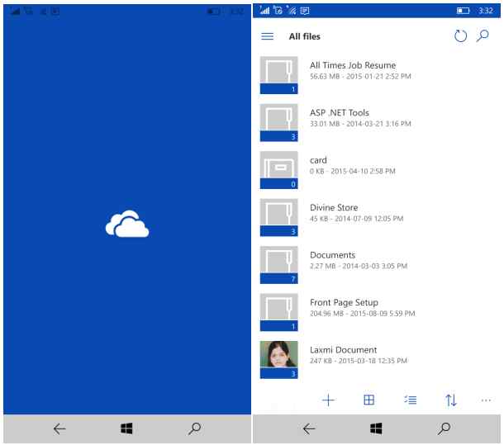Select the card folder name
The height and width of the screenshot is (445, 504).
318,160
